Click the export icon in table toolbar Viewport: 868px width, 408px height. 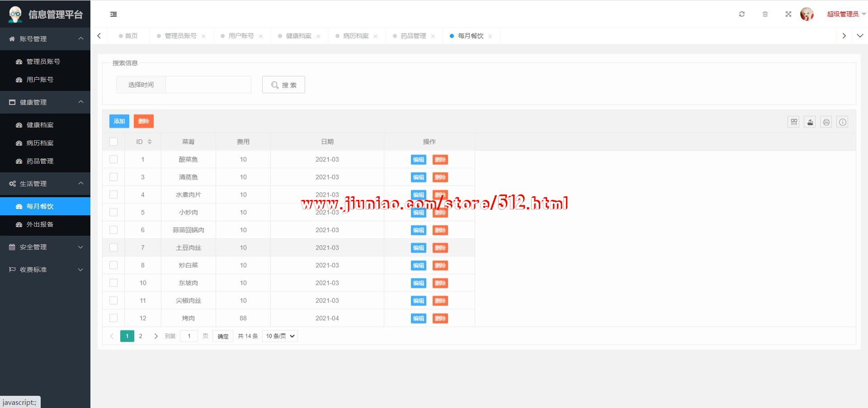pyautogui.click(x=810, y=122)
